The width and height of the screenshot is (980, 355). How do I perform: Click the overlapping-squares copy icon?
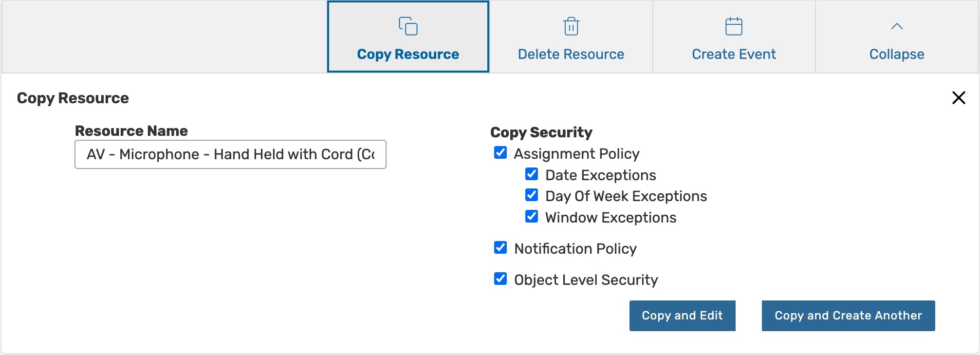tap(408, 26)
